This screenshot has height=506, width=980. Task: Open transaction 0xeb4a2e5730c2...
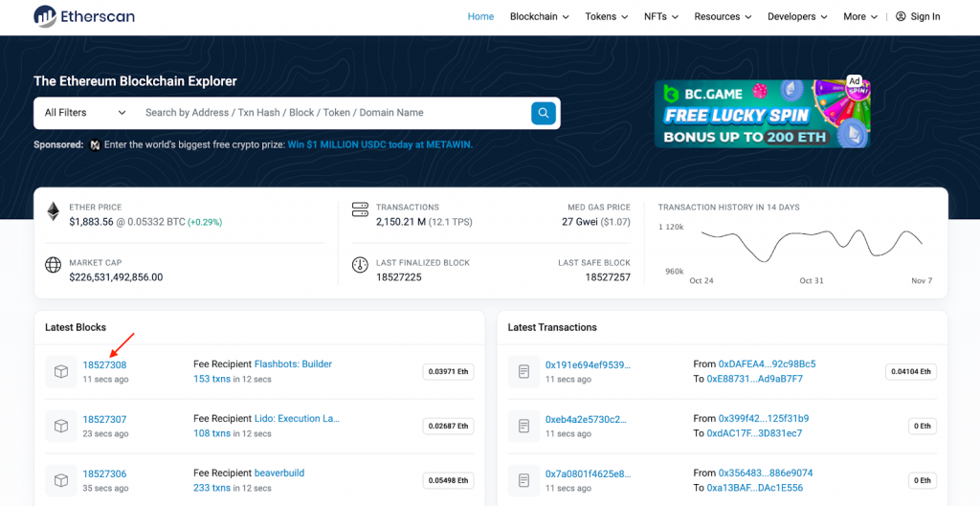[586, 419]
